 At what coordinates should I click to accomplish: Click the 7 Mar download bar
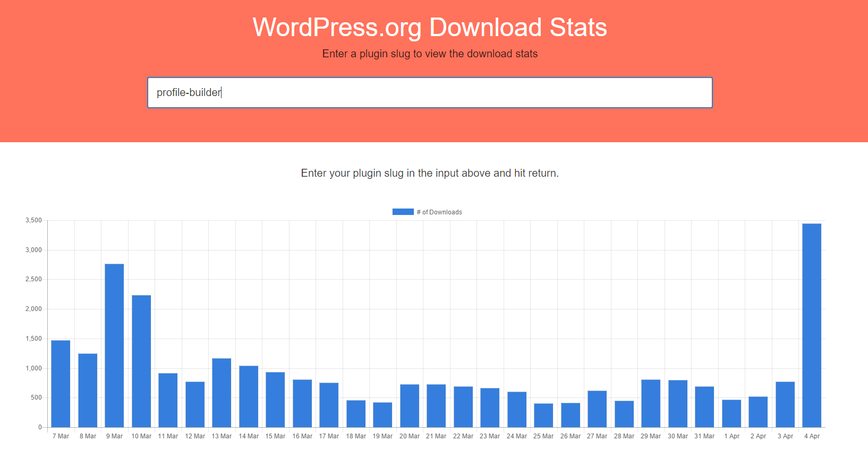tap(61, 384)
